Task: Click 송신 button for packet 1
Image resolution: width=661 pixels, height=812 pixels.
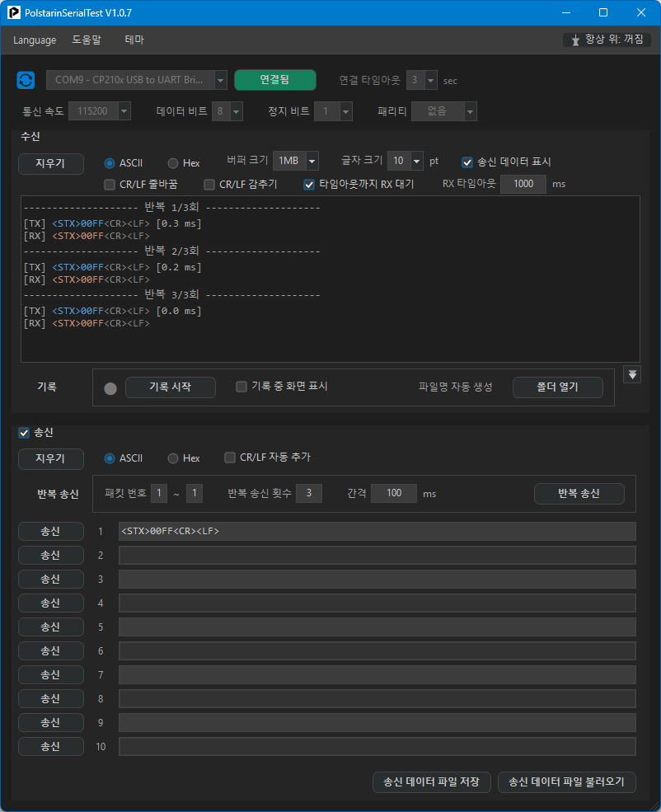Action: coord(51,532)
